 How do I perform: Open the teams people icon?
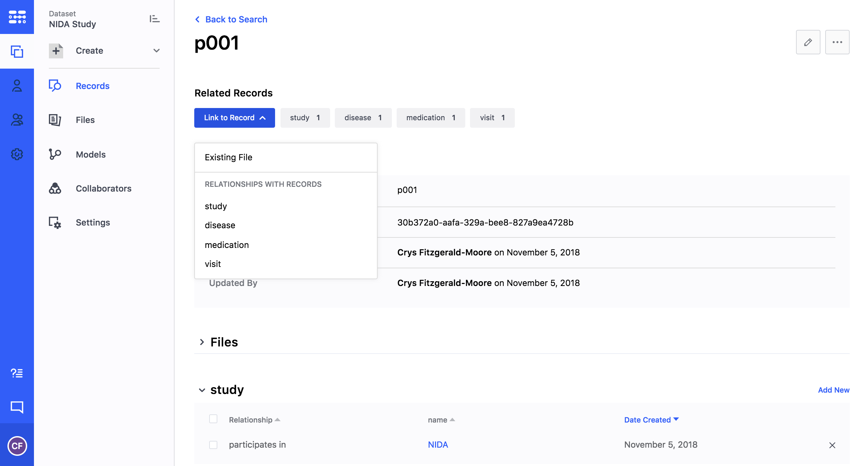click(17, 120)
